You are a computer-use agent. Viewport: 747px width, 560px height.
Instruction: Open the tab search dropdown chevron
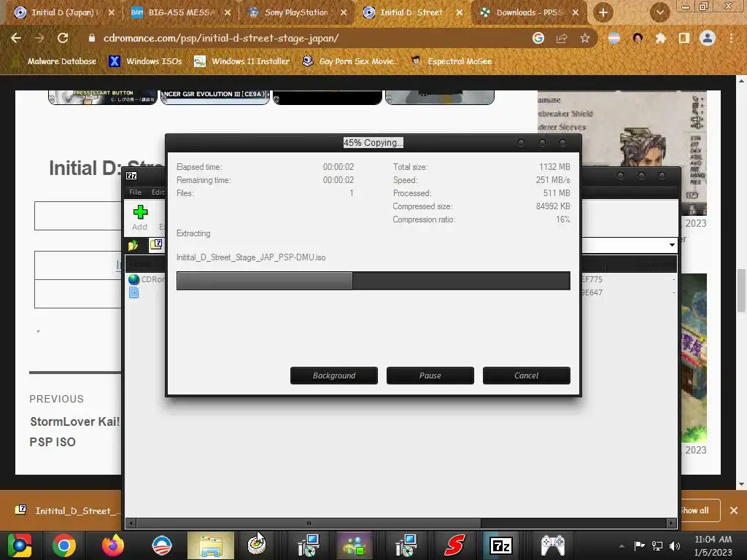(x=659, y=12)
